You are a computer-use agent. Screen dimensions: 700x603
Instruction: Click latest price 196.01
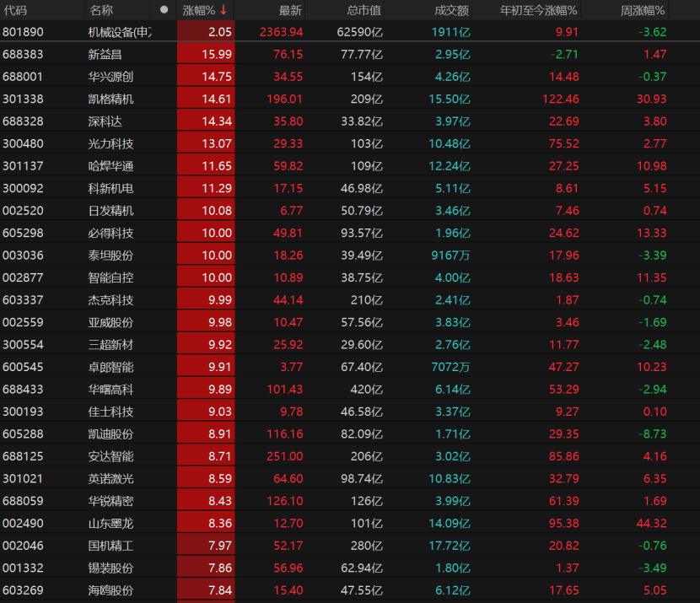pos(285,99)
